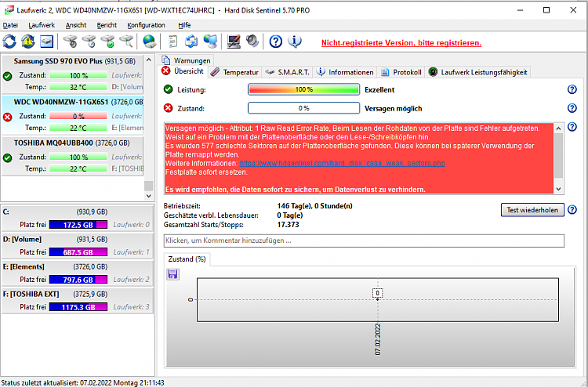
Task: Switch to the Protokoll tab
Action: coord(401,72)
